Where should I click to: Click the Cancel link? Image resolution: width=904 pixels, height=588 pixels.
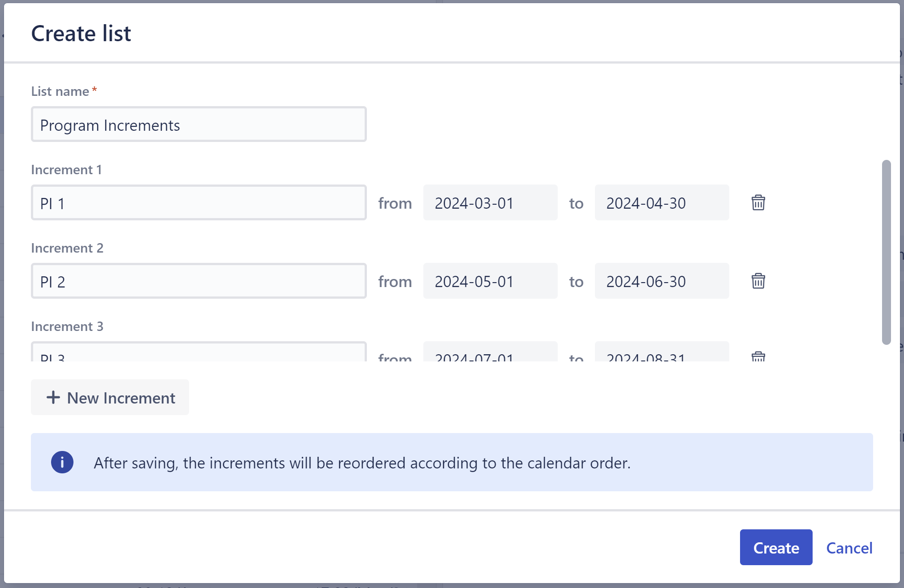point(849,548)
